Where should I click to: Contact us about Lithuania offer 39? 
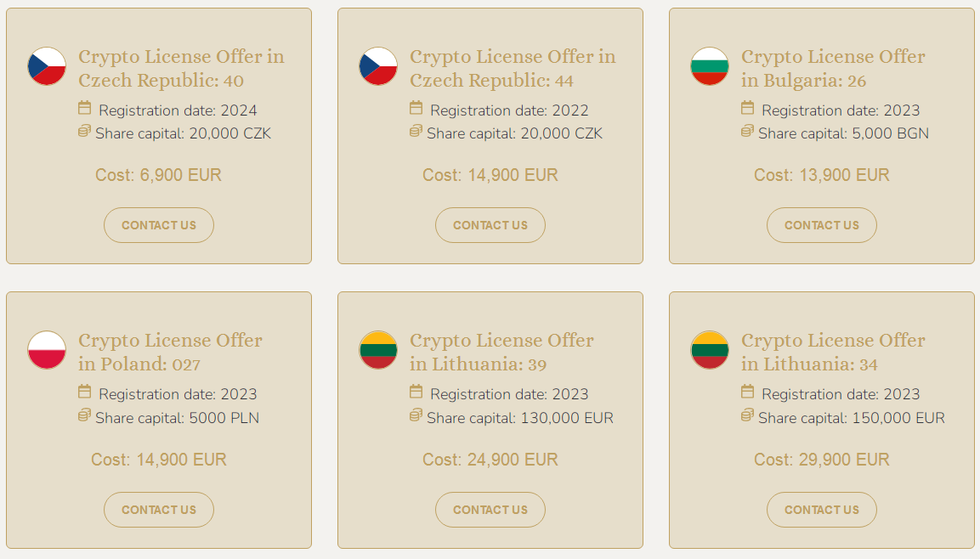490,510
